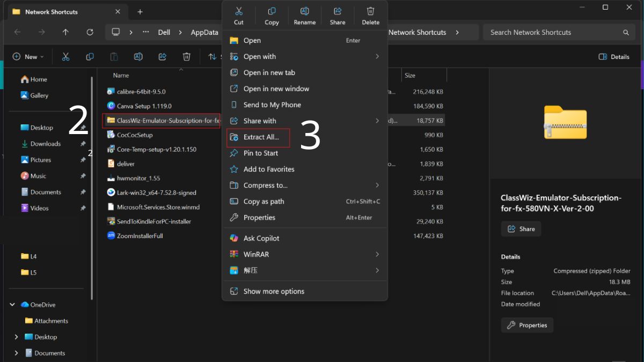Toggle the Details pane button

[x=614, y=56]
